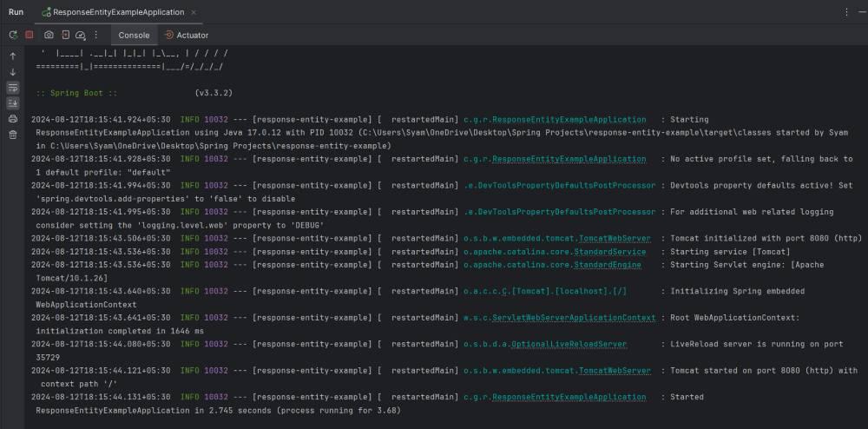Close the ResponseEntityExampleApplication run tab
Image resolution: width=868 pixels, height=429 pixels.
(x=194, y=12)
